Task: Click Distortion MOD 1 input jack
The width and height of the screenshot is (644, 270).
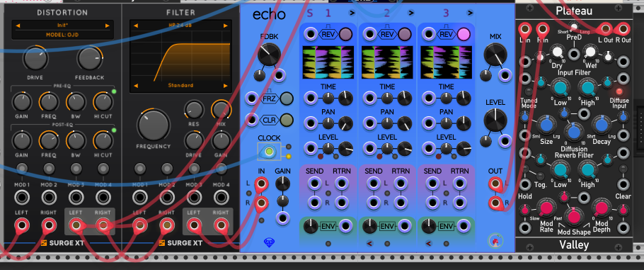Action: coord(22,198)
